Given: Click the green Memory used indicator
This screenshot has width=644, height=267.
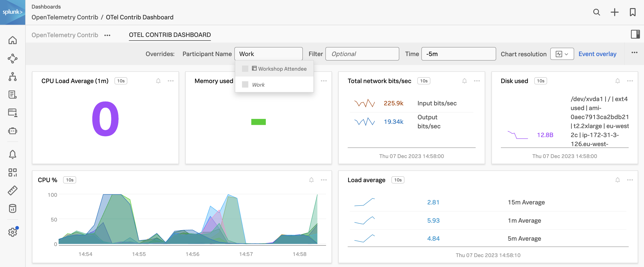Looking at the screenshot, I should (258, 122).
